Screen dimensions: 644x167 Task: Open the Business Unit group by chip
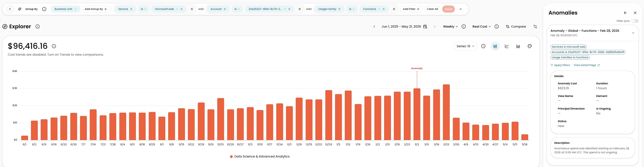(65, 9)
